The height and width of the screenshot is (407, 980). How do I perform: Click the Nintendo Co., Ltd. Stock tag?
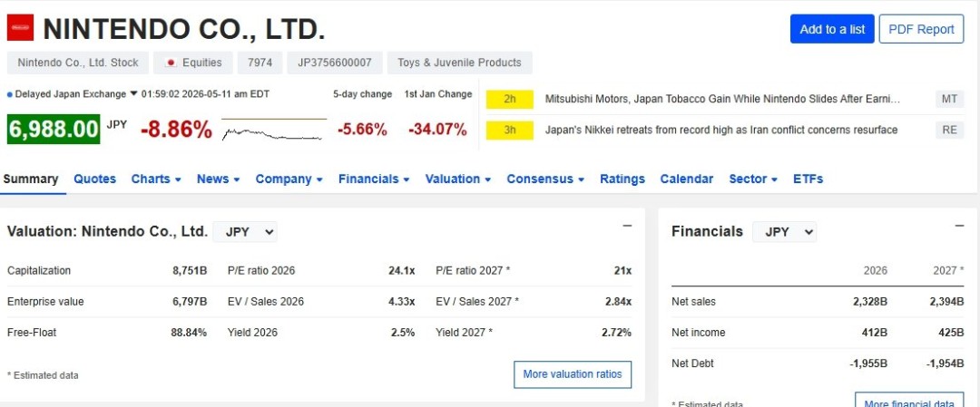click(x=77, y=63)
